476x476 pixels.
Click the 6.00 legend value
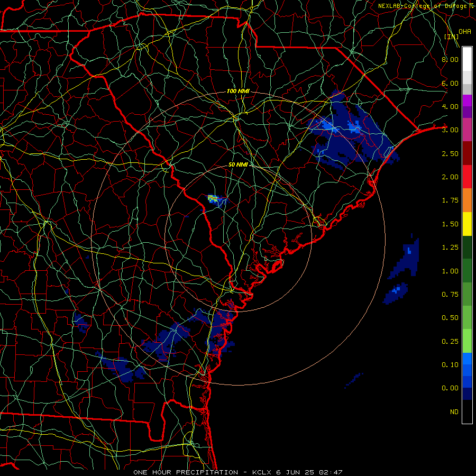[x=450, y=83]
